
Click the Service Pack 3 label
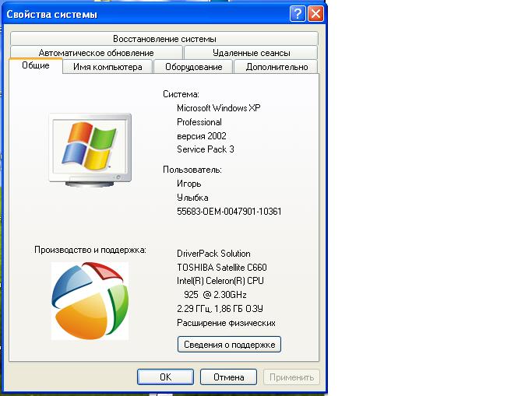pyautogui.click(x=205, y=149)
